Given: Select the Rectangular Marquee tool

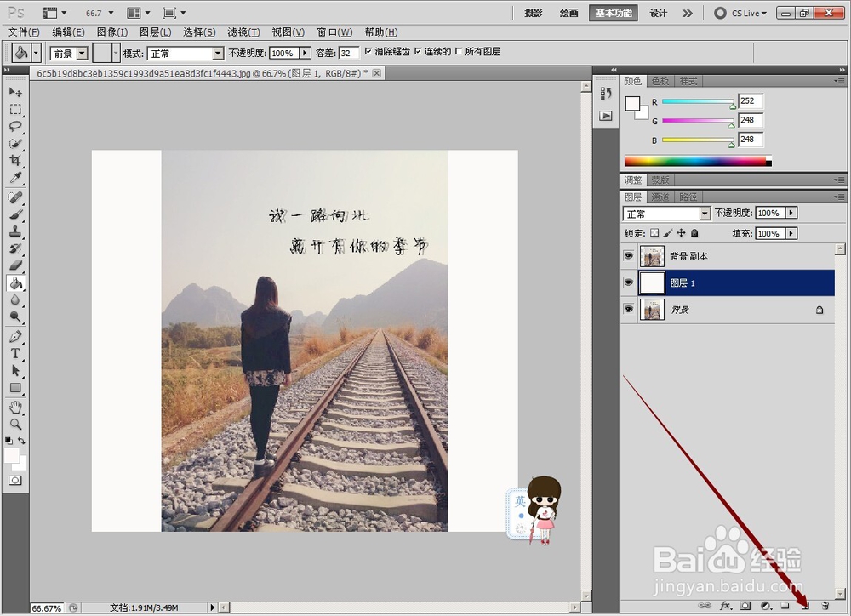Looking at the screenshot, I should point(15,110).
